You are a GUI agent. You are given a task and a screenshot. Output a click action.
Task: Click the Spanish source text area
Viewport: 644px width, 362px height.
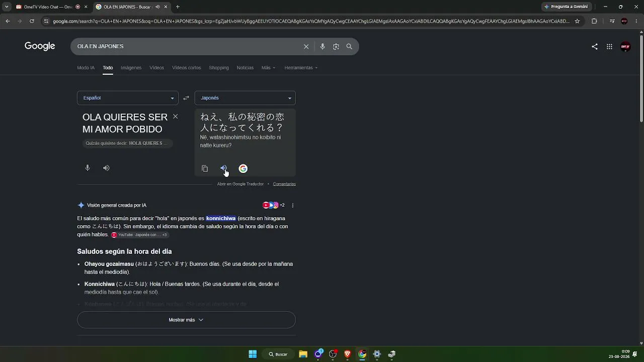click(125, 123)
